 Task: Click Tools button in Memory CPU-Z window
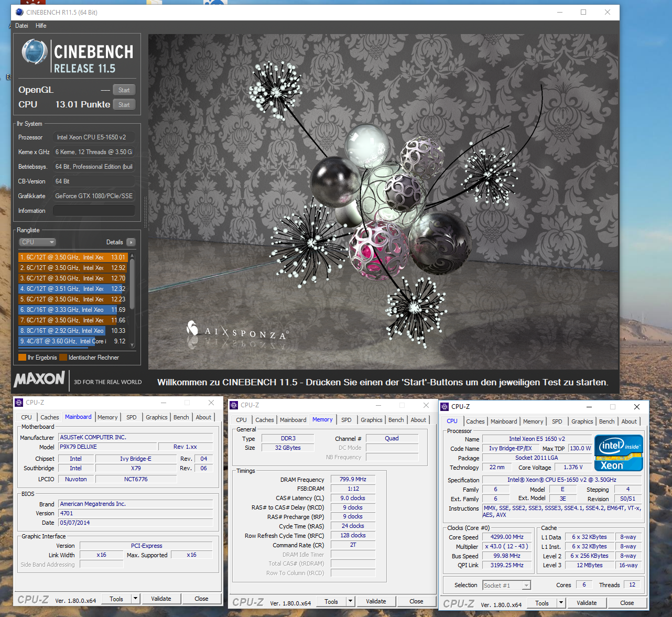[x=331, y=601]
